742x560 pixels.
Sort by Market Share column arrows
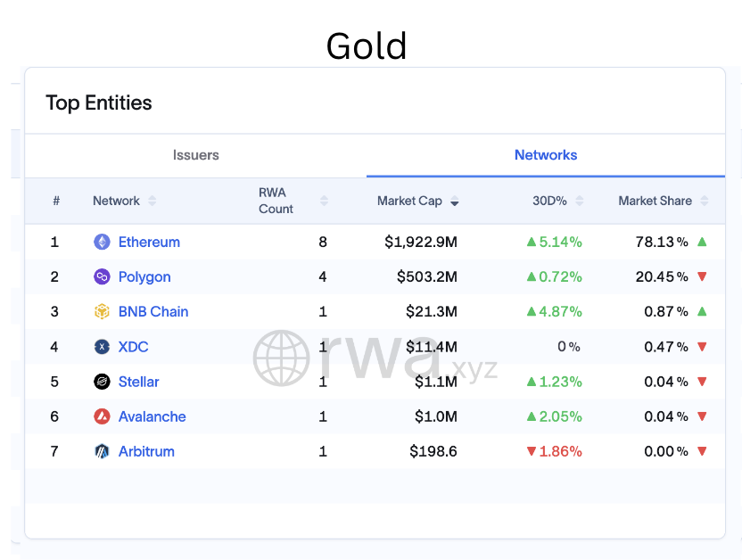pos(705,201)
